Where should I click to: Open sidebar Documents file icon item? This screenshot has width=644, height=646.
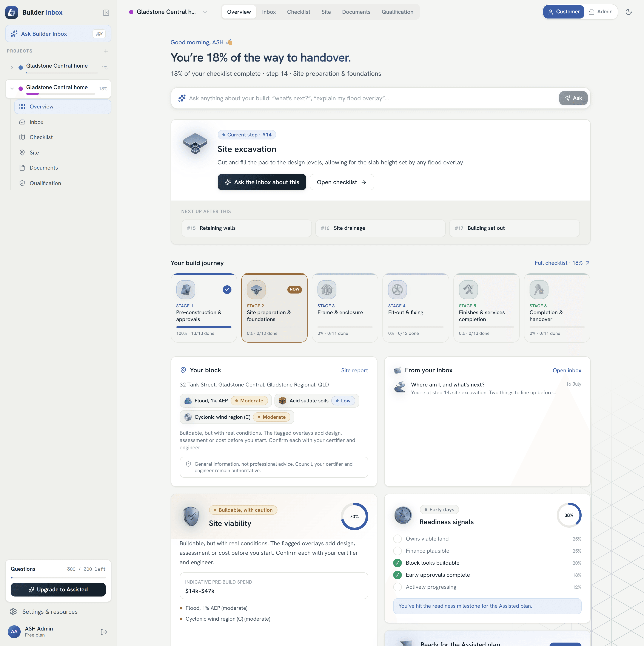tap(22, 168)
